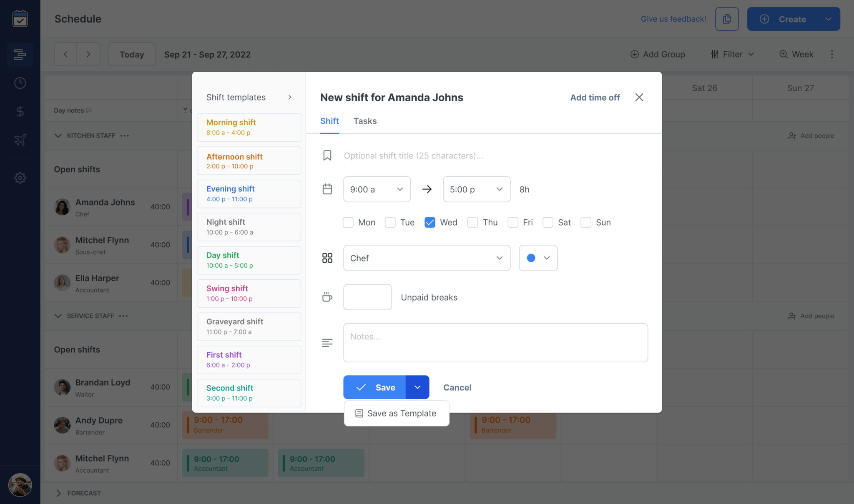Click the copy schedule icon near Create

727,19
